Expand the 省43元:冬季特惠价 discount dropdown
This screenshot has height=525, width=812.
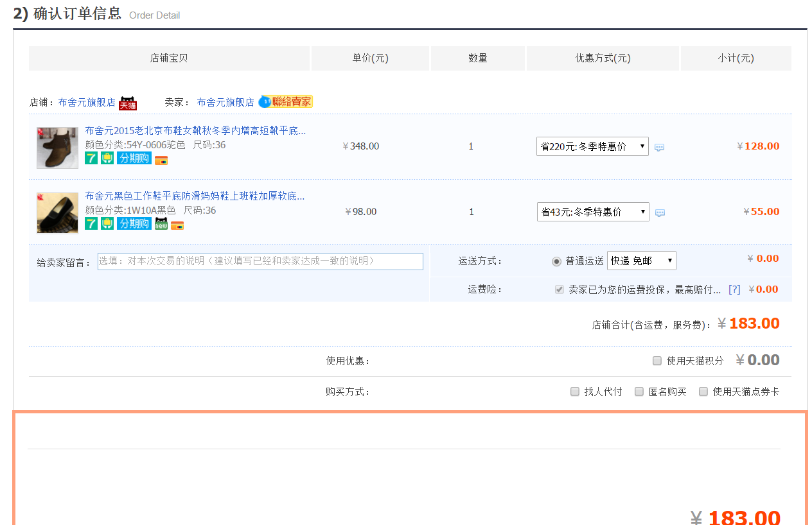[x=592, y=212]
